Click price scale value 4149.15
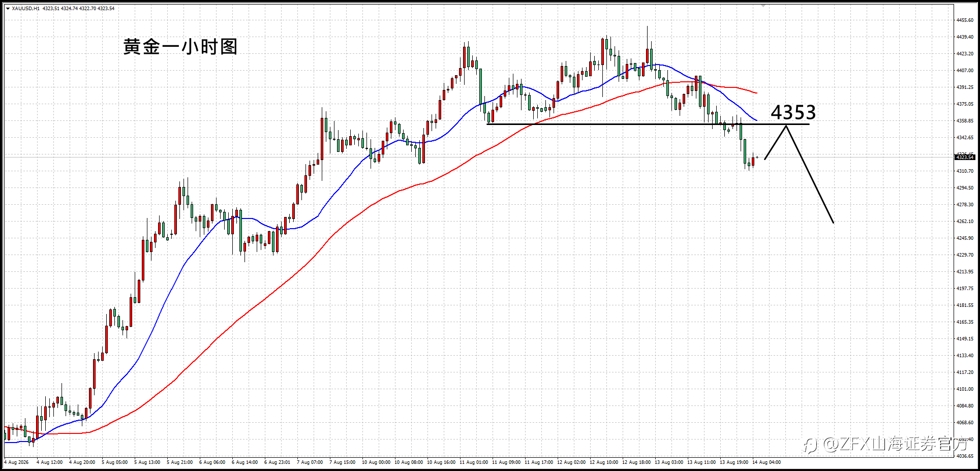980x471 pixels. (x=965, y=339)
